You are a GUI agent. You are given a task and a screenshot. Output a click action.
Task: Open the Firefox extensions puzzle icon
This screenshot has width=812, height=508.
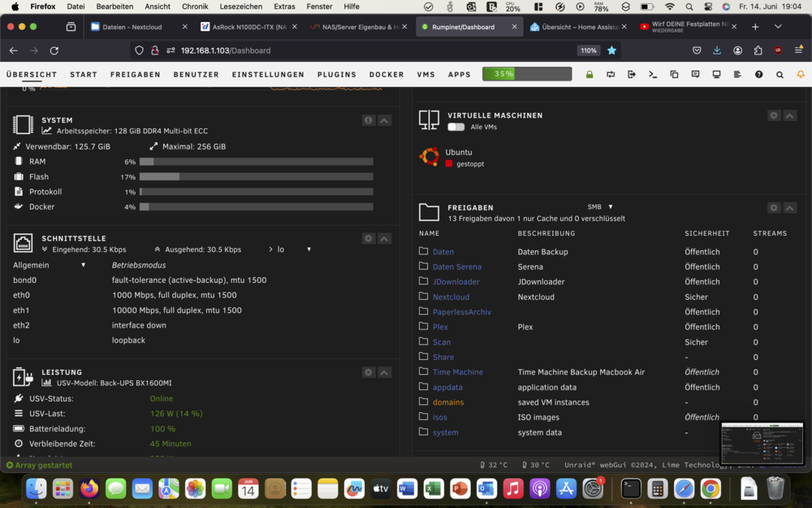(758, 50)
